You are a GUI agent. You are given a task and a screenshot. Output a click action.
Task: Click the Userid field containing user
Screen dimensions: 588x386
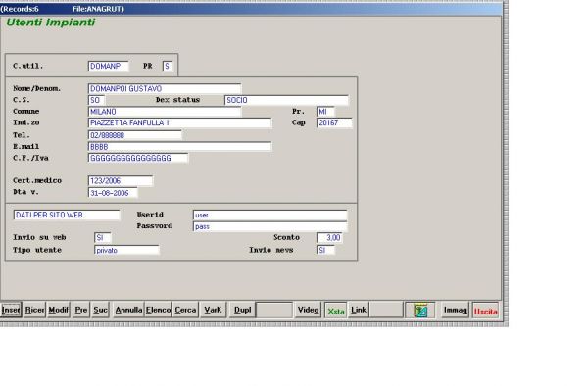pyautogui.click(x=270, y=216)
